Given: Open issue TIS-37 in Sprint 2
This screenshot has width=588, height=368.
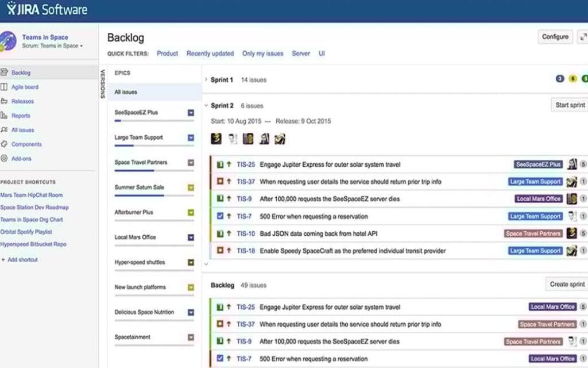Looking at the screenshot, I should coord(246,182).
